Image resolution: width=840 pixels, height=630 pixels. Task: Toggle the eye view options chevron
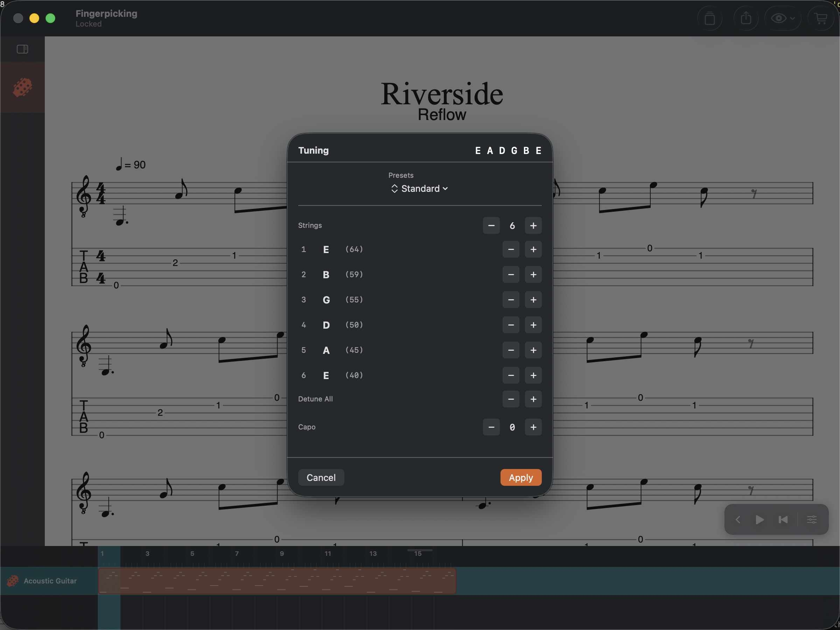[793, 18]
